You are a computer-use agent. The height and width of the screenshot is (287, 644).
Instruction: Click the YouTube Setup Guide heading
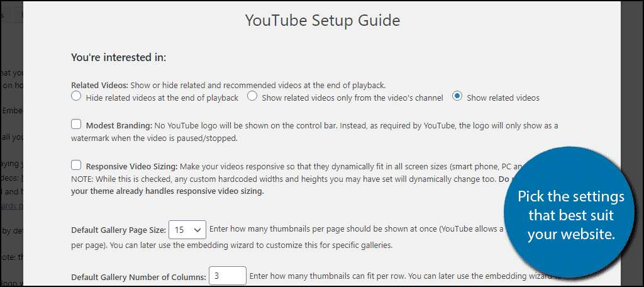tap(323, 20)
